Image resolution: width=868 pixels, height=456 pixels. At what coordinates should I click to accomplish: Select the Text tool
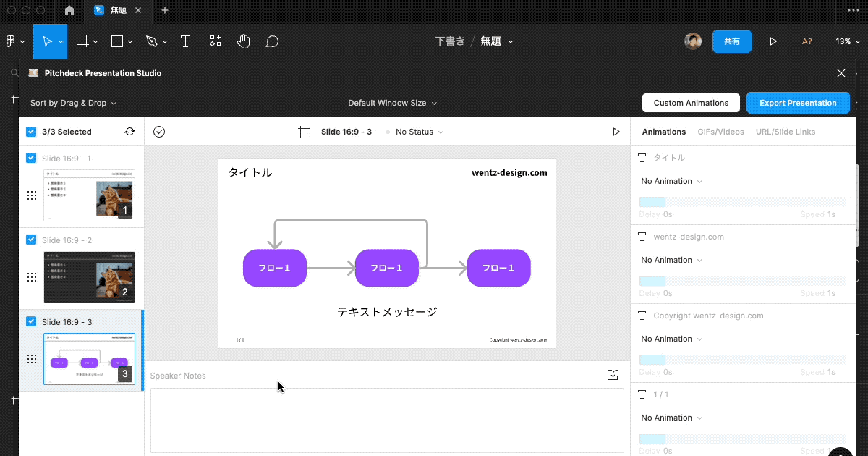point(185,41)
